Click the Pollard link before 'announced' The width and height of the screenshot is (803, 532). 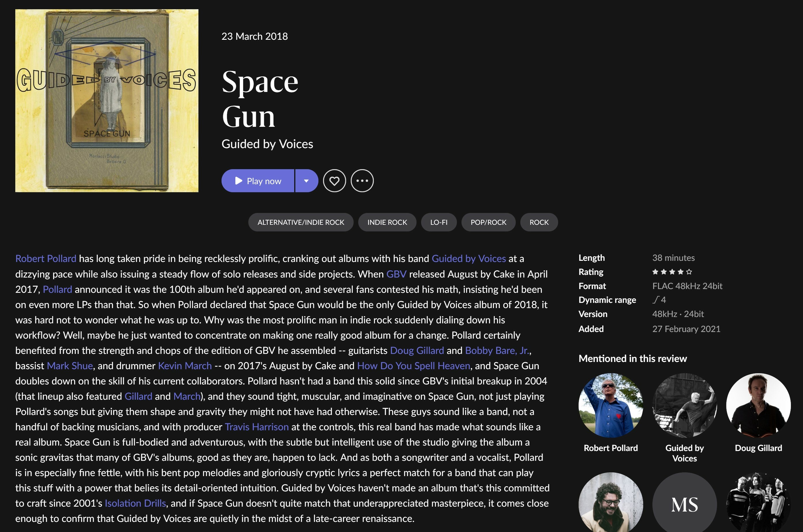pyautogui.click(x=57, y=289)
